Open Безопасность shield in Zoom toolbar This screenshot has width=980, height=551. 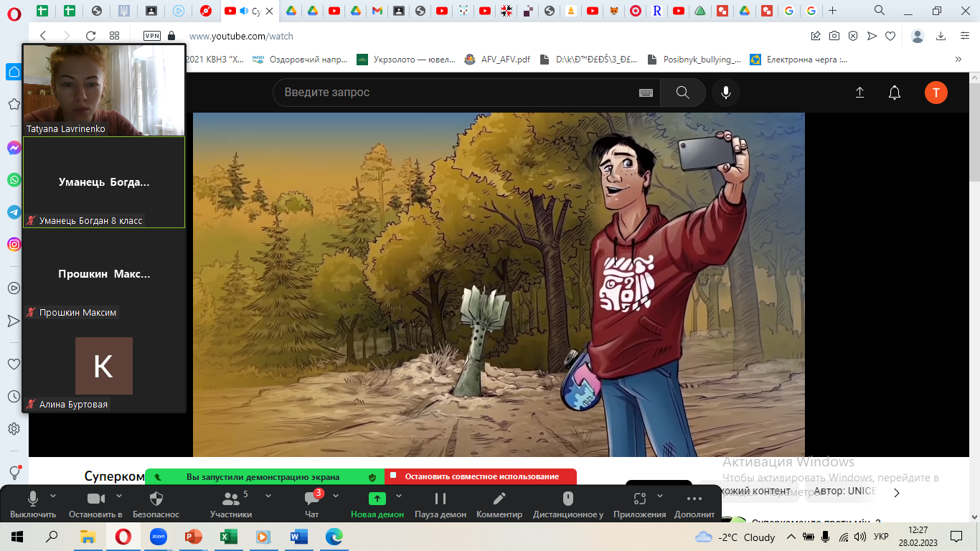[156, 504]
